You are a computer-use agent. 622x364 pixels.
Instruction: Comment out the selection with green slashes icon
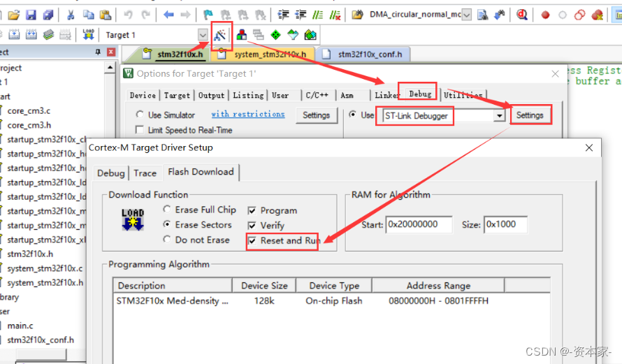coord(318,15)
